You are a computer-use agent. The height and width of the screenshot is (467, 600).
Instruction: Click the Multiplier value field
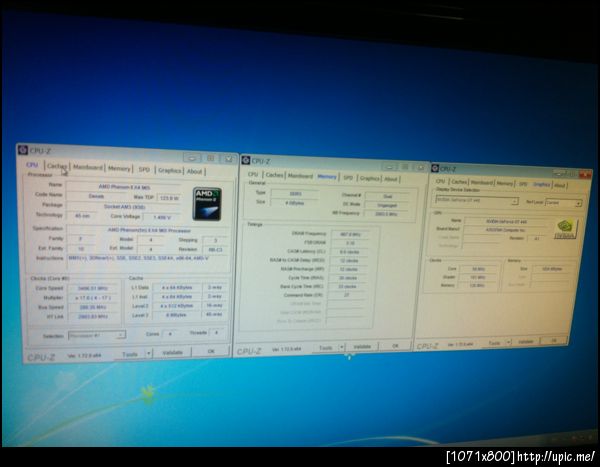(x=93, y=297)
